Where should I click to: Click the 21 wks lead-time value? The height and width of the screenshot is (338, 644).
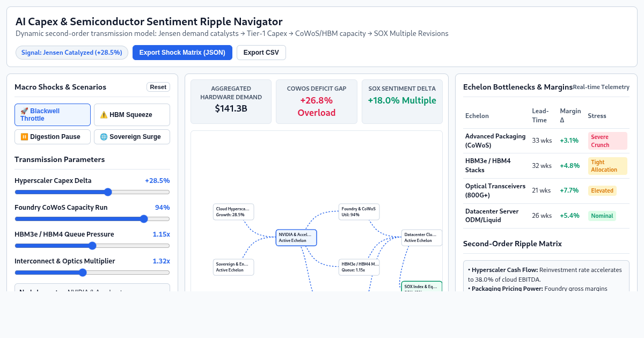[541, 190]
